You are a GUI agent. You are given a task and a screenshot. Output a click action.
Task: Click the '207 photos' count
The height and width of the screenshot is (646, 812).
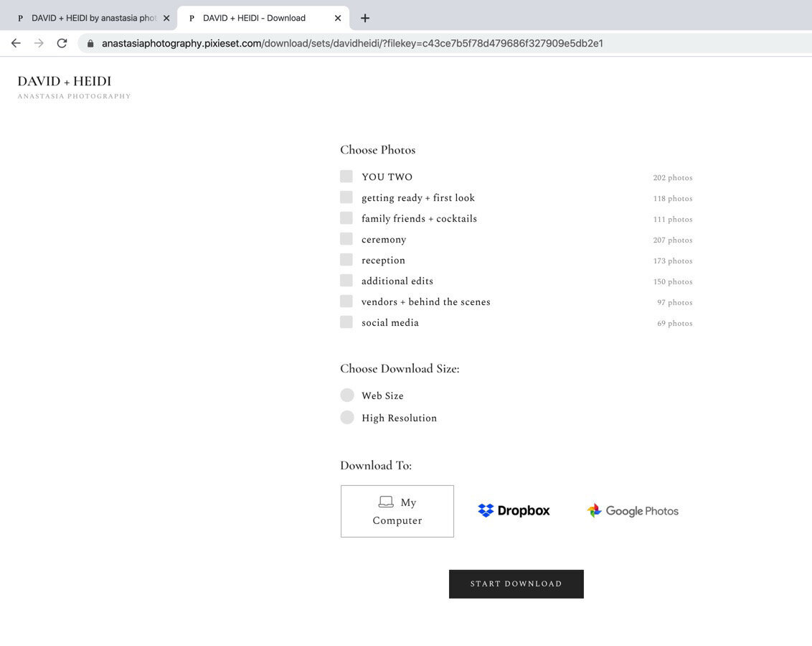coord(673,240)
